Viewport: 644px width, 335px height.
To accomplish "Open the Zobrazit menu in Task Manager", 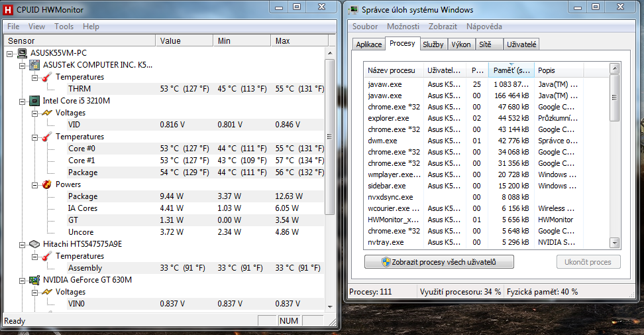I will [x=443, y=27].
